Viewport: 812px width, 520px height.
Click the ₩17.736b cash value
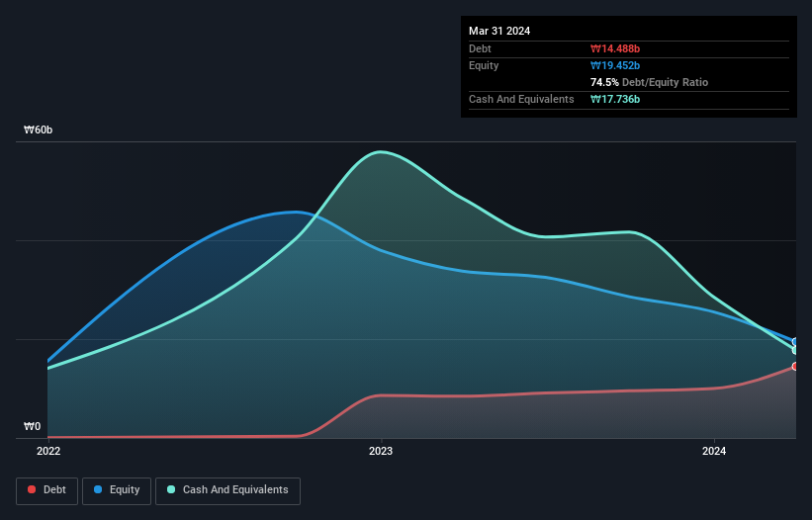pos(615,99)
